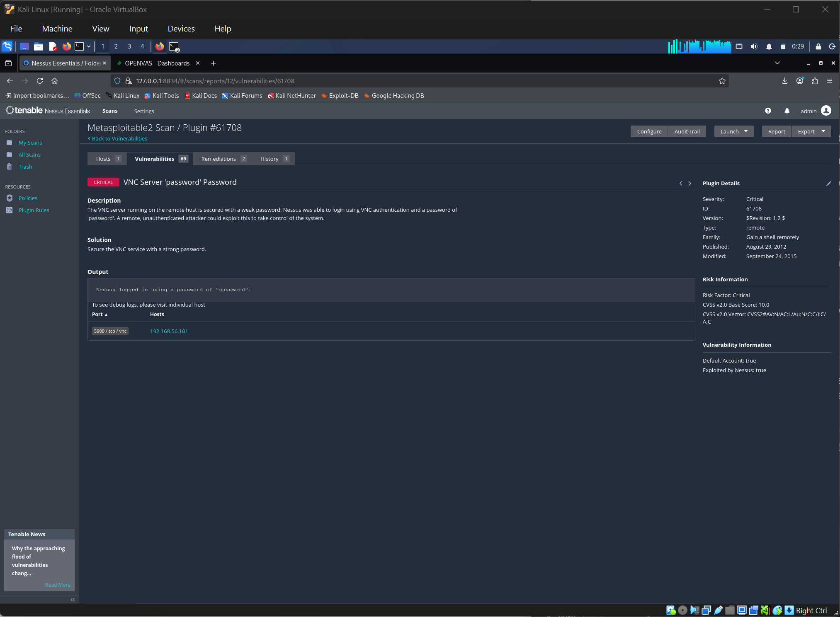Click the Configure button

coord(649,131)
